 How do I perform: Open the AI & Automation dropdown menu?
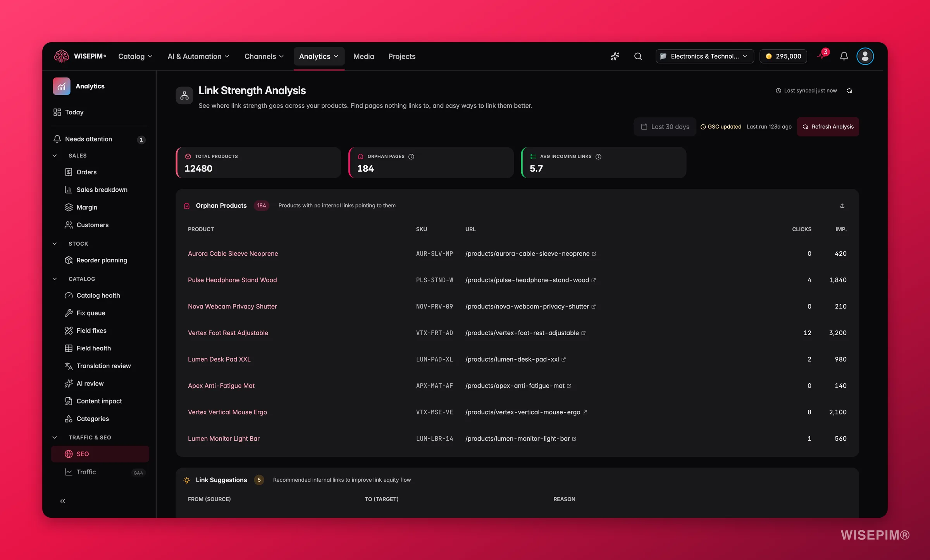(198, 57)
